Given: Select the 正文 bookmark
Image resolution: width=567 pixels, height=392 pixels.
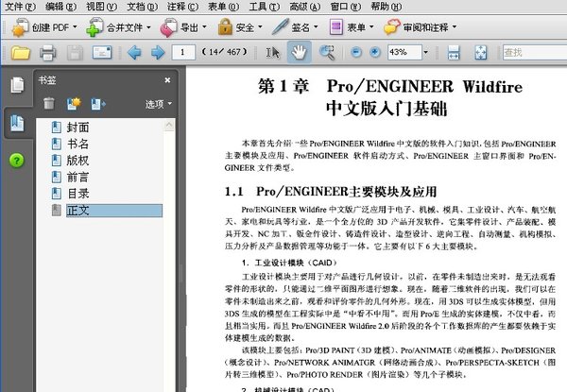Looking at the screenshot, I should click(x=114, y=211).
